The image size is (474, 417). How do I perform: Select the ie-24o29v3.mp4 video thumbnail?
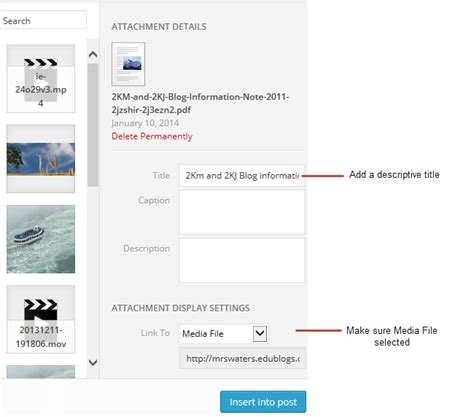pos(41,79)
